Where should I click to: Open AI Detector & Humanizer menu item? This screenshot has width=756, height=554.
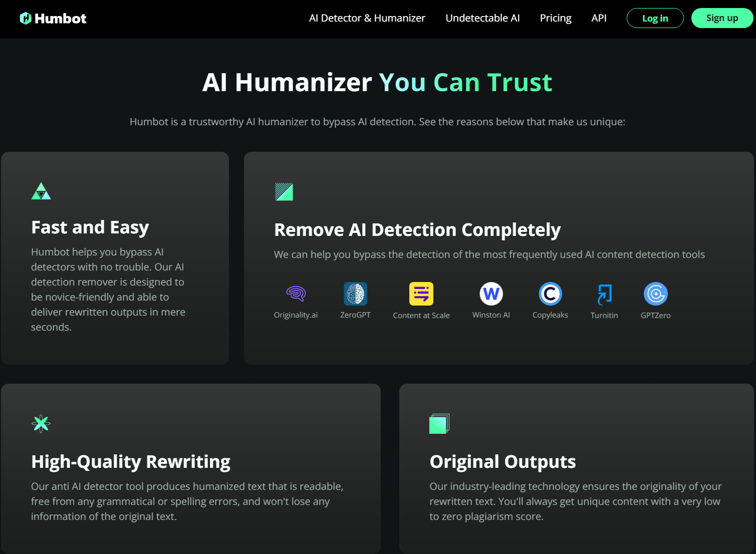[367, 18]
